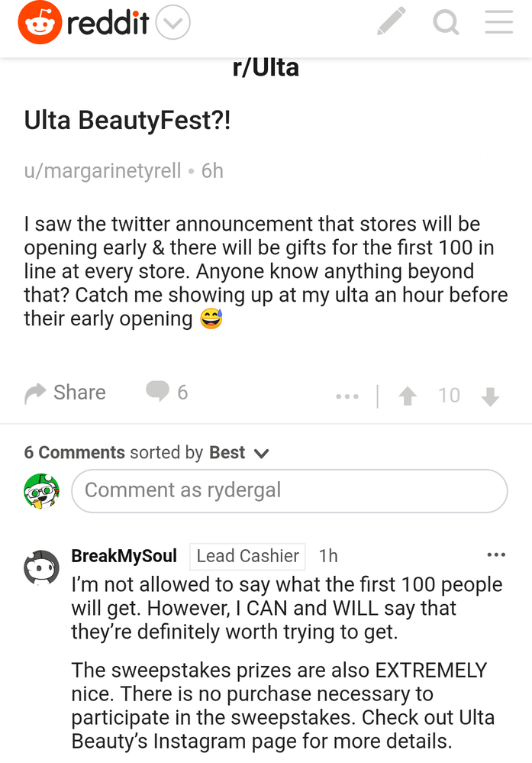Screen dimensions: 532x763
Task: Open the post overflow menu (three dots)
Action: click(347, 396)
